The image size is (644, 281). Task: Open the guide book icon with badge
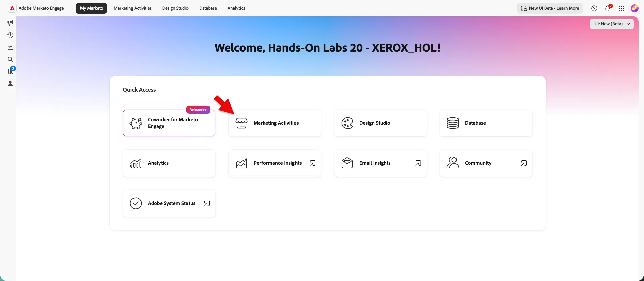11,71
